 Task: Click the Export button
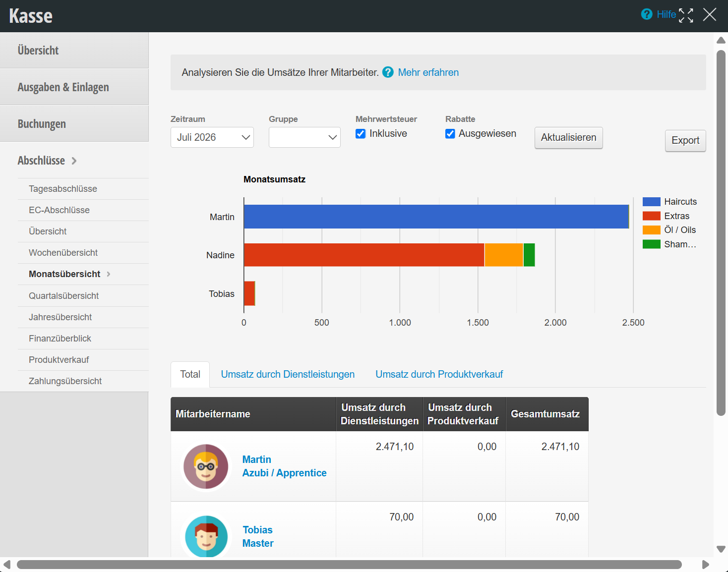685,141
